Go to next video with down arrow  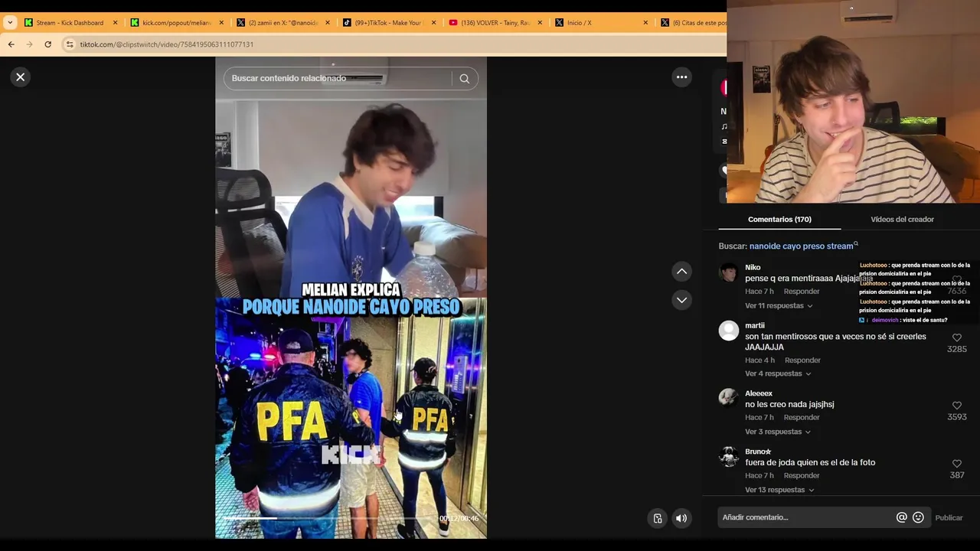[681, 299]
